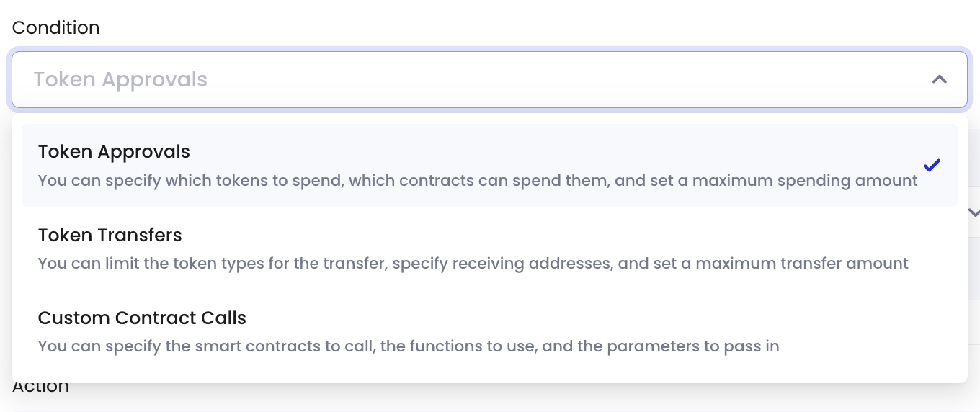
Task: Click the blue checkmark beside Token Approvals
Action: coord(932,166)
